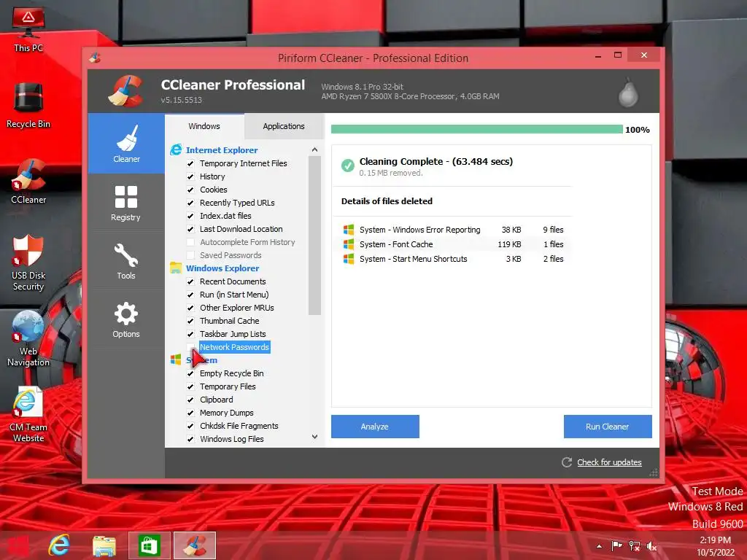Viewport: 747px width, 560px height.
Task: Click Windows icon beside Windows Error Reporting
Action: [349, 230]
